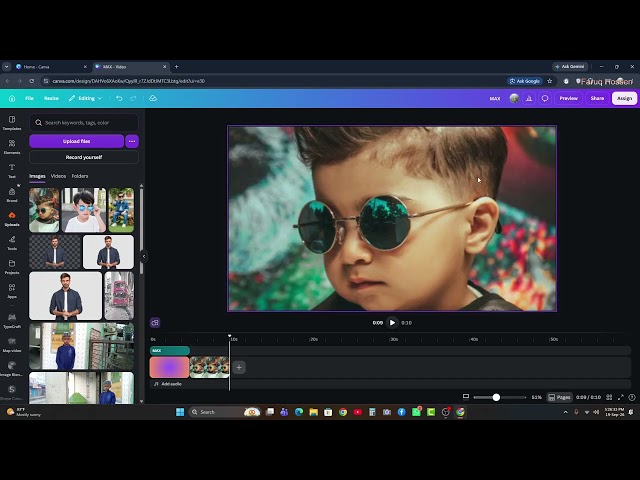The width and height of the screenshot is (640, 480).
Task: Select the sunglasses boy clip in timeline
Action: [x=209, y=367]
